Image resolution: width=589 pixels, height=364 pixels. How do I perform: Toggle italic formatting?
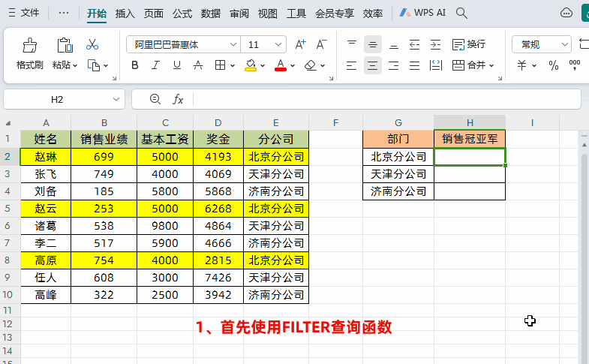pyautogui.click(x=156, y=65)
